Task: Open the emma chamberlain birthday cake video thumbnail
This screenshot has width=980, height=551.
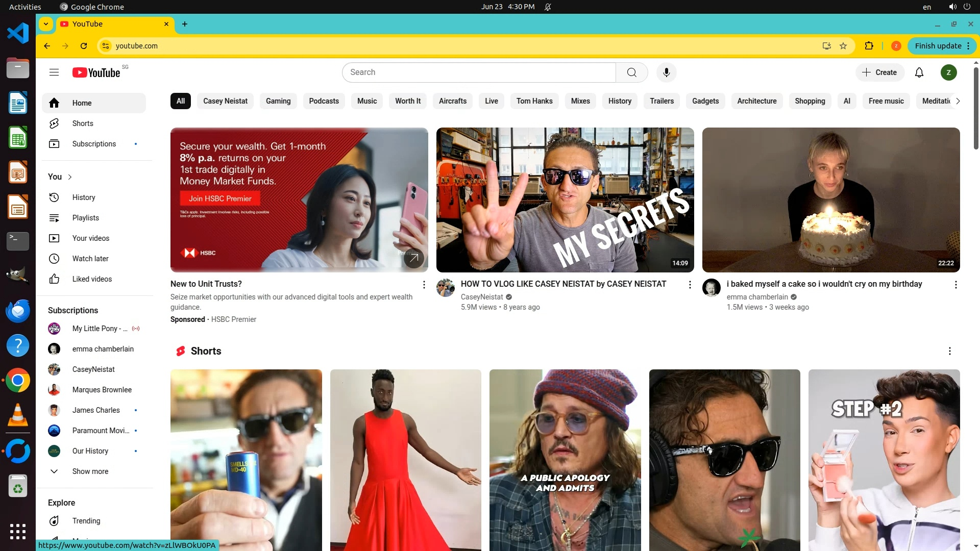Action: pos(830,200)
